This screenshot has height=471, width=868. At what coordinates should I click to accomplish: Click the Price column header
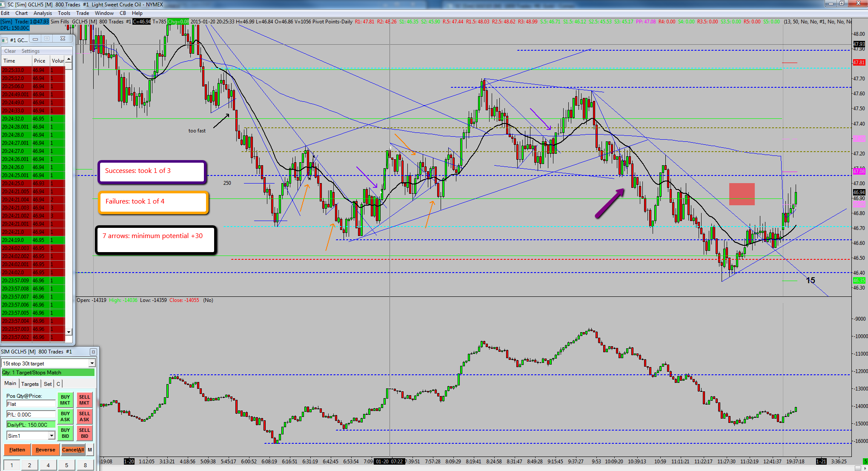(41, 61)
